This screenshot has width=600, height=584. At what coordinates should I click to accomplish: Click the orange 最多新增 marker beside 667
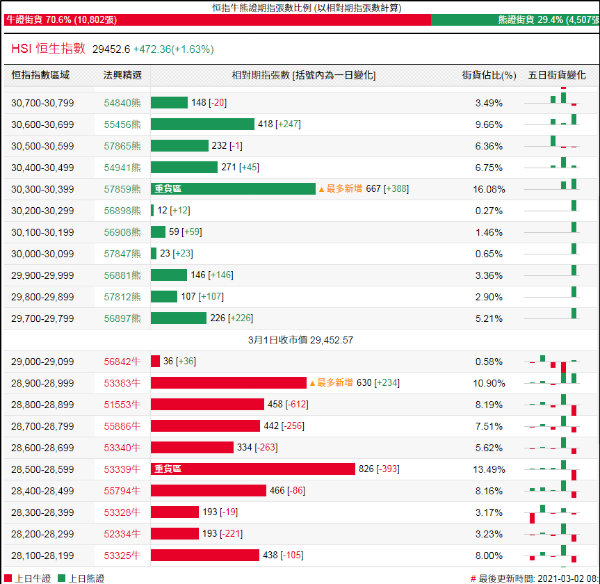coord(340,189)
